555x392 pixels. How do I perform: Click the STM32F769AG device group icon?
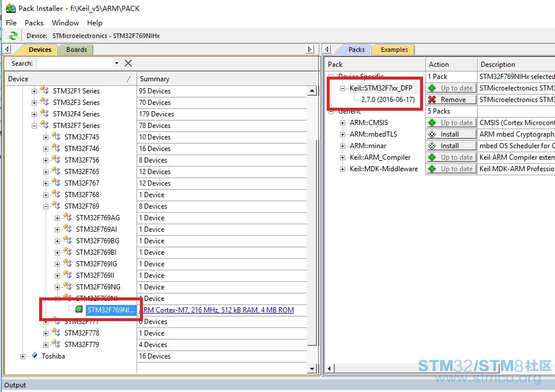(67, 217)
